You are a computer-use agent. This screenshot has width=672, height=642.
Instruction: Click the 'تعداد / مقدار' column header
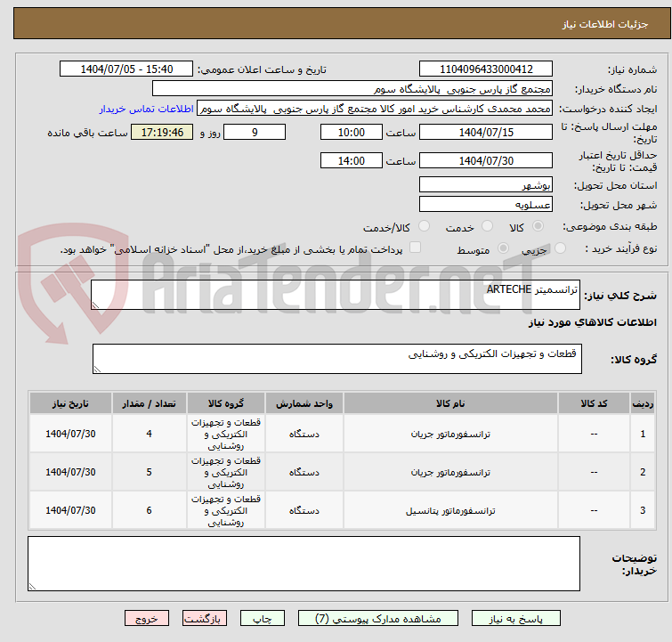pos(150,403)
